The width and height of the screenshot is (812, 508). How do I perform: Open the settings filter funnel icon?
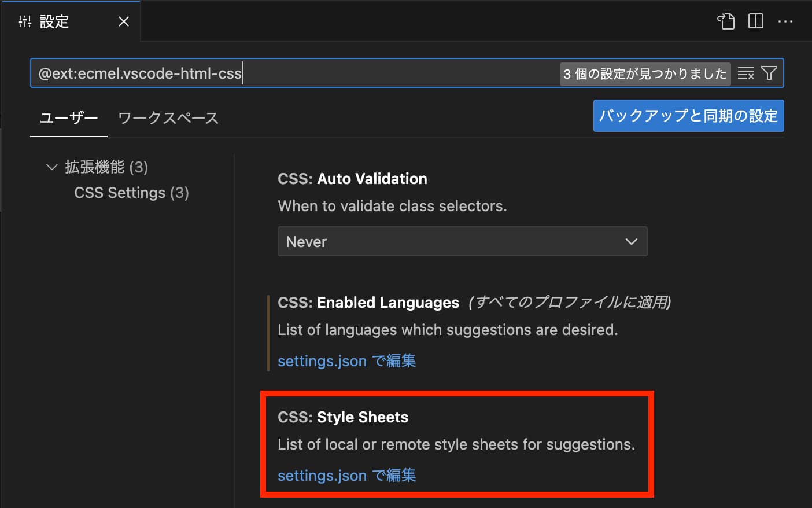point(769,73)
